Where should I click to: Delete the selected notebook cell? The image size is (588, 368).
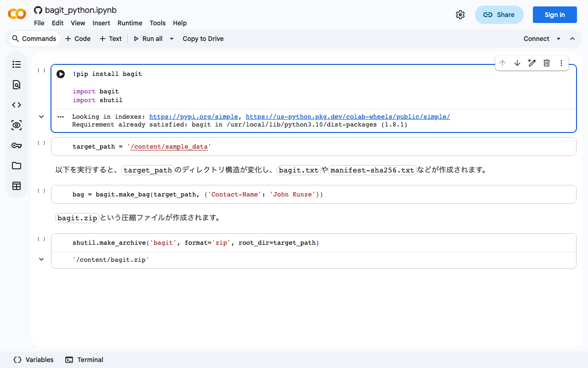pyautogui.click(x=547, y=63)
